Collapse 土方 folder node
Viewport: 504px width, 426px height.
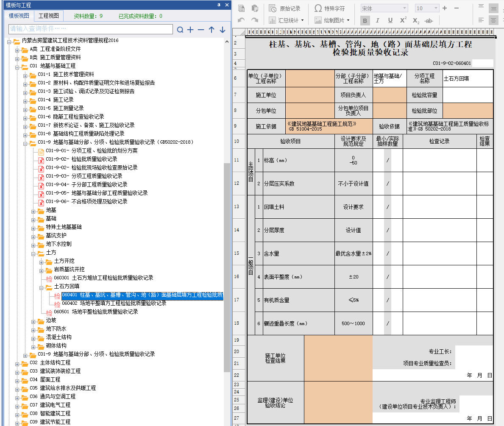point(33,254)
